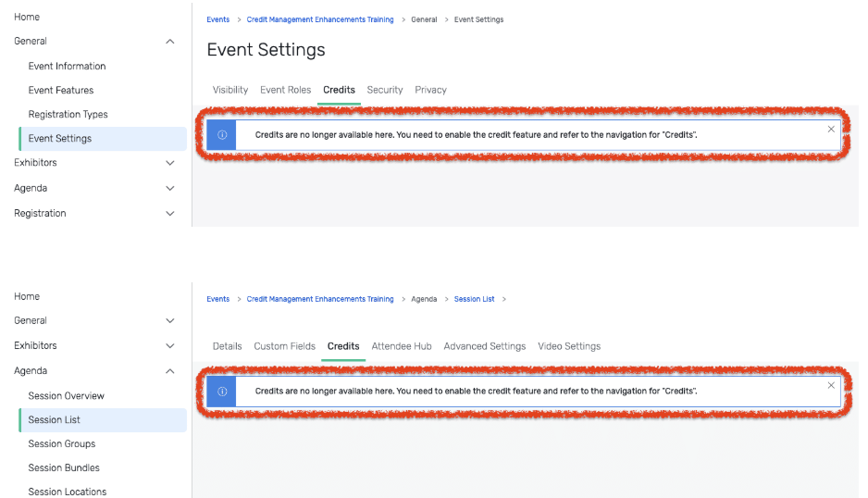Image resolution: width=868 pixels, height=498 pixels.
Task: Open Event Features in sidebar
Action: [61, 91]
